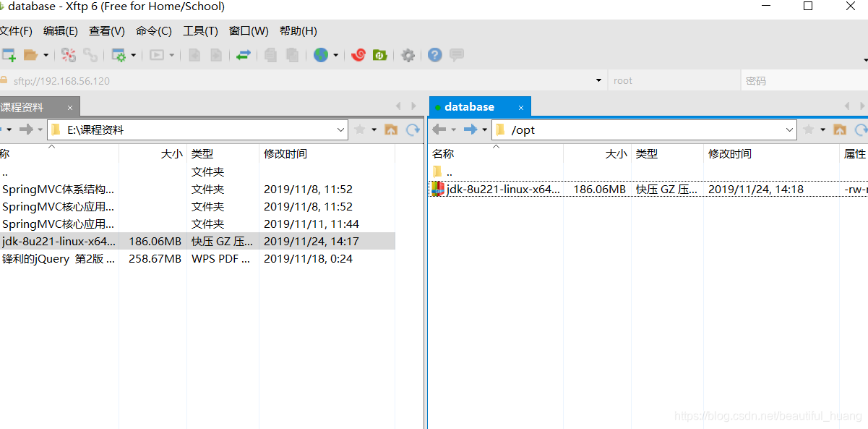Viewport: 868px width, 429px height.
Task: Click the home folder icon in remote pane
Action: click(x=840, y=129)
